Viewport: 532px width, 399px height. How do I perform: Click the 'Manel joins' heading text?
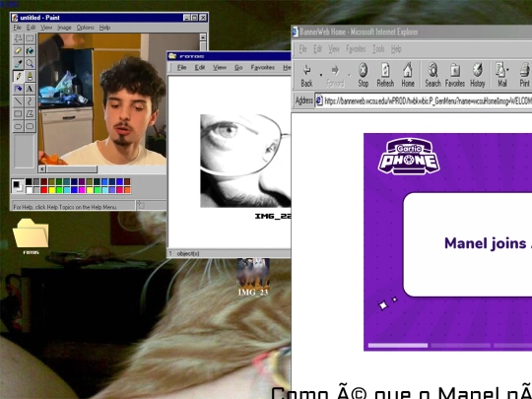[485, 243]
